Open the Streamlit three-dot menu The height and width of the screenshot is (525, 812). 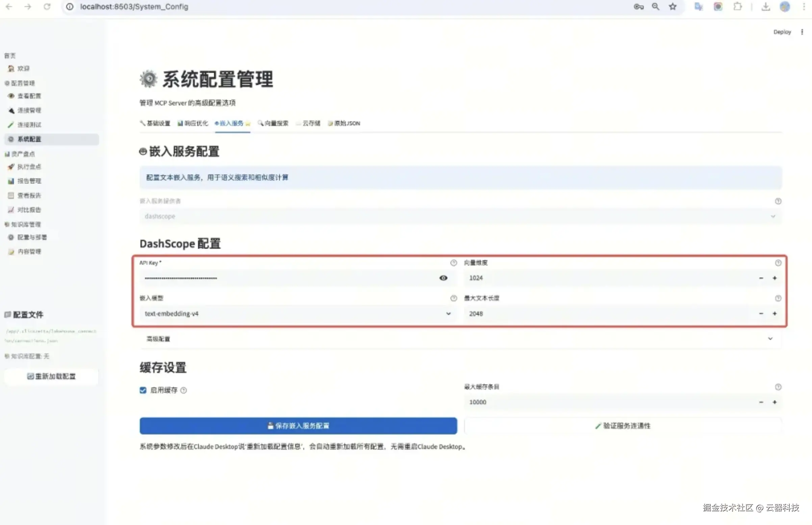(x=802, y=32)
